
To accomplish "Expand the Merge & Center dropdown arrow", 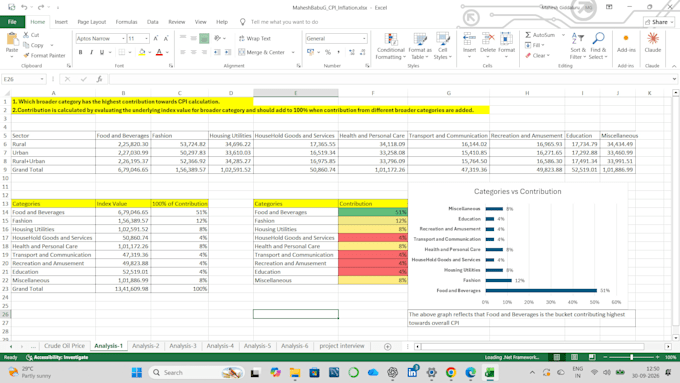I will 293,52.
